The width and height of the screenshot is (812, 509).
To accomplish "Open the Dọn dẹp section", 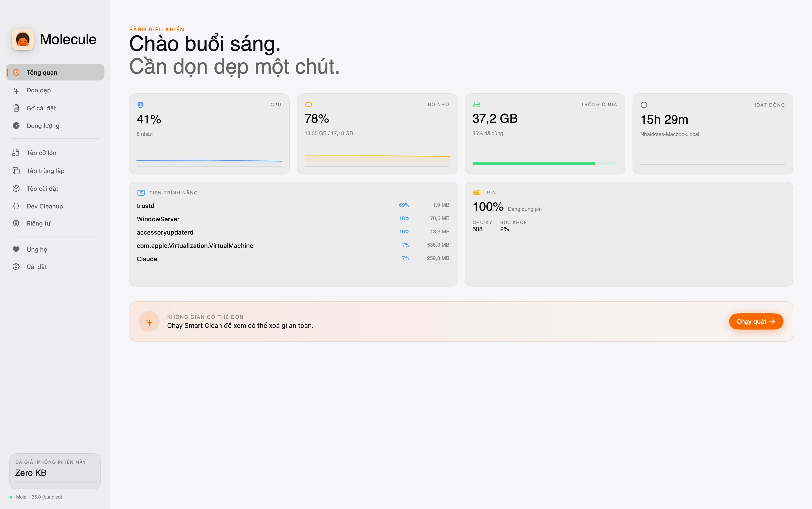I will click(x=39, y=90).
